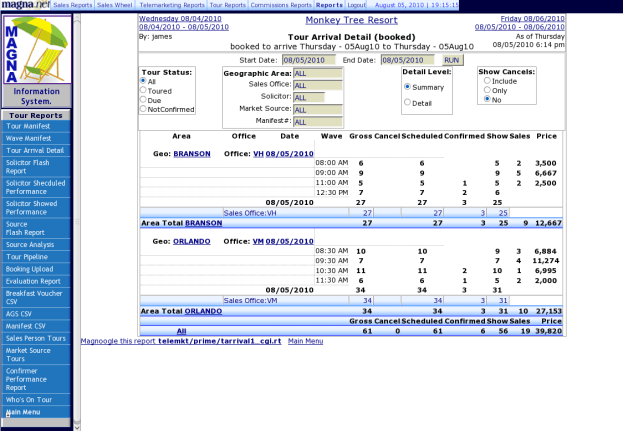Select No under Show Cancels
623x431 pixels.
tap(487, 99)
